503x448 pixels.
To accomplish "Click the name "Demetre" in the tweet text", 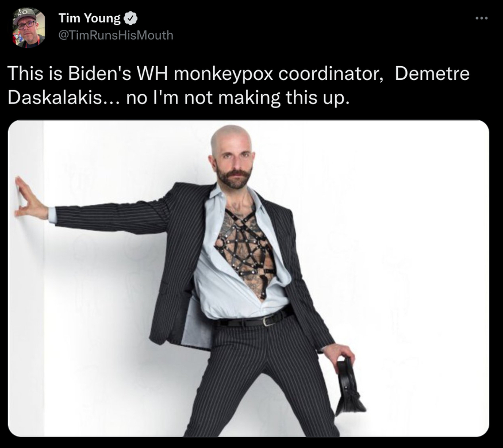I will (x=432, y=73).
